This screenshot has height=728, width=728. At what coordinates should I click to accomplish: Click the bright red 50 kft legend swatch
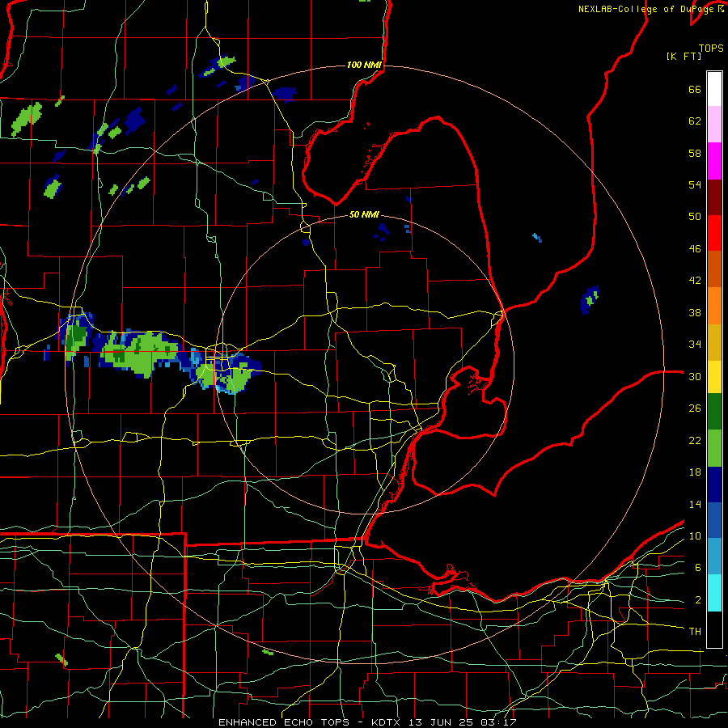tap(714, 233)
